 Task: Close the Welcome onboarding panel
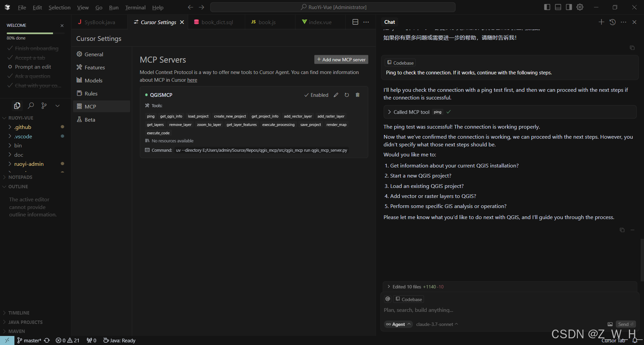[x=62, y=25]
